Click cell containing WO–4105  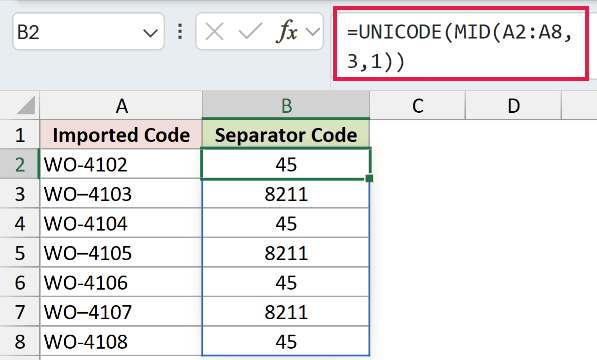(121, 253)
